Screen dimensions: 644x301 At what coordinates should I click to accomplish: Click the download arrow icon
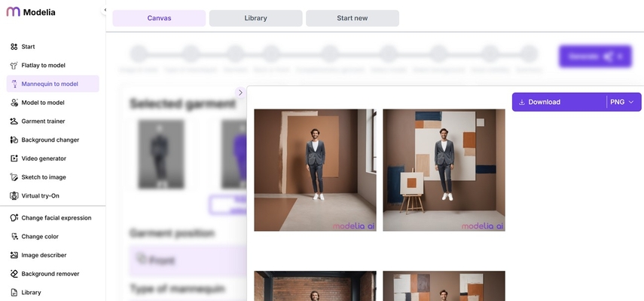coord(522,102)
